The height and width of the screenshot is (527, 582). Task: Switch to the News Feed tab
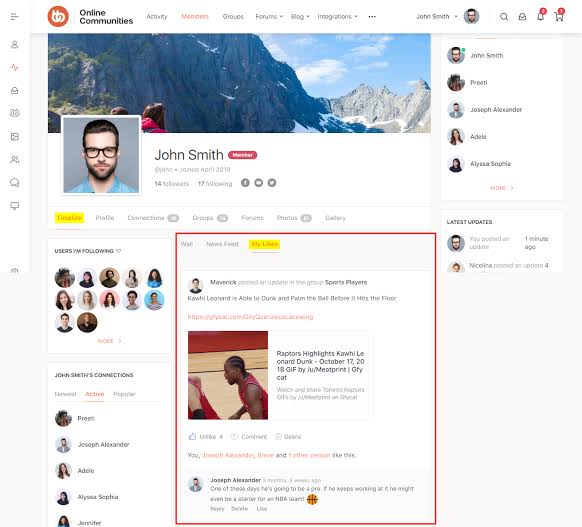(x=222, y=244)
